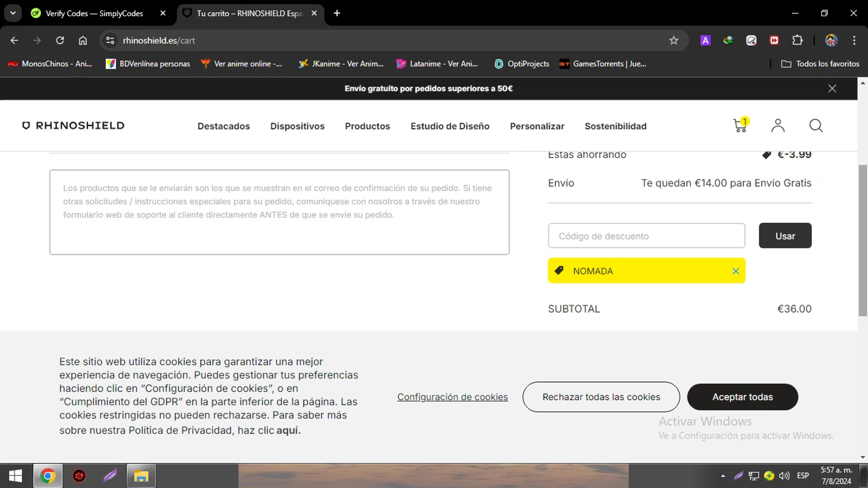Open the user account icon

point(778,126)
